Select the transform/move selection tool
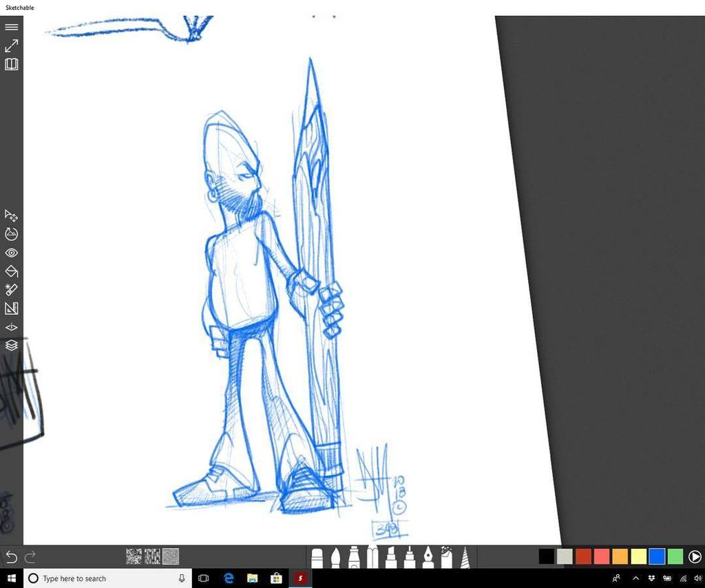Viewport: 705px width, 588px height. coord(11,216)
